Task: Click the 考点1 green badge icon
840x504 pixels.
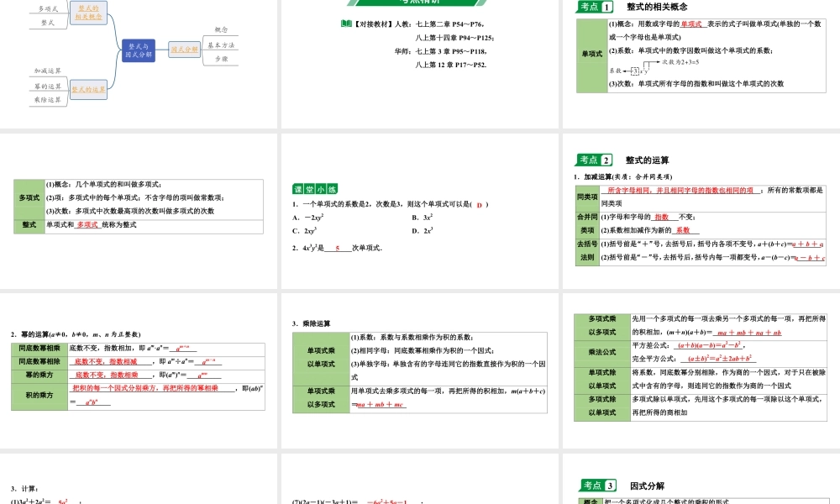Action: coord(595,7)
